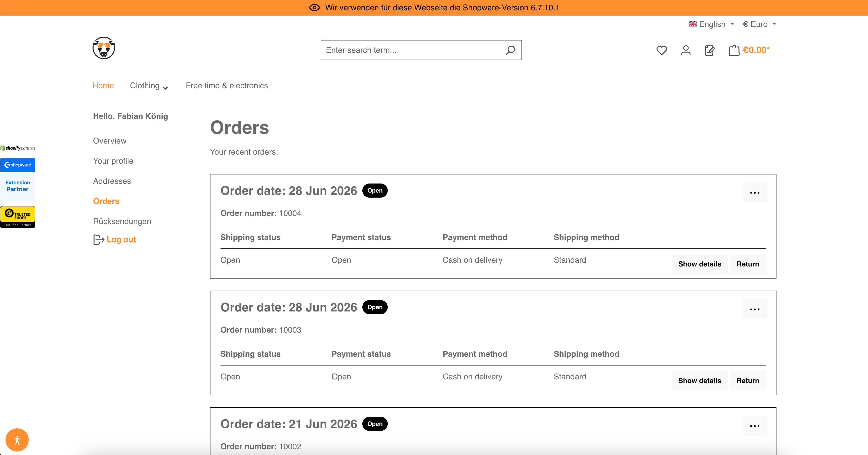
Task: Click 'Your recent orders:' text
Action: [244, 152]
